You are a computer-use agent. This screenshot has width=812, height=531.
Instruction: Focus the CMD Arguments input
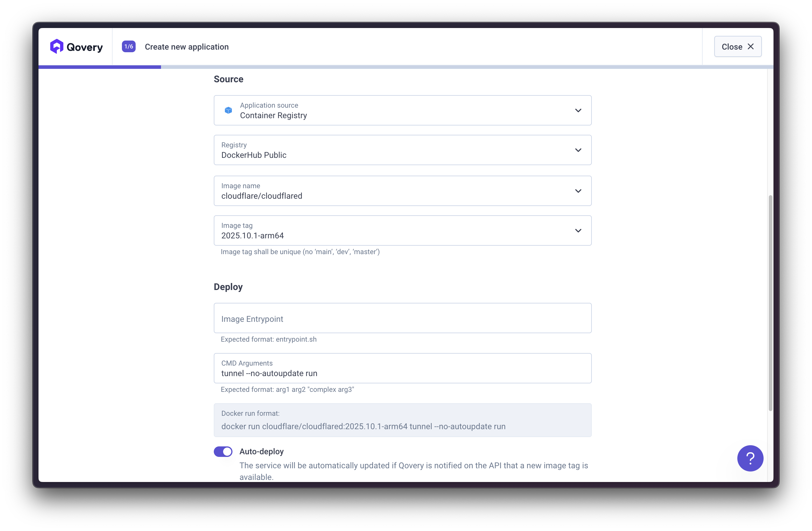pyautogui.click(x=402, y=368)
